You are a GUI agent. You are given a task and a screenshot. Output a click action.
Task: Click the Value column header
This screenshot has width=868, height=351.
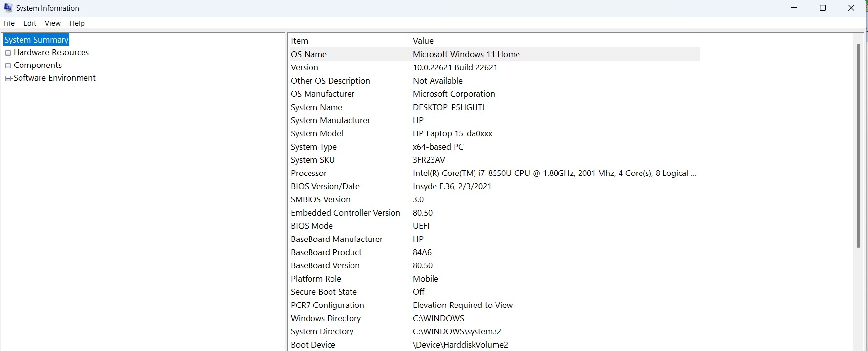click(555, 41)
